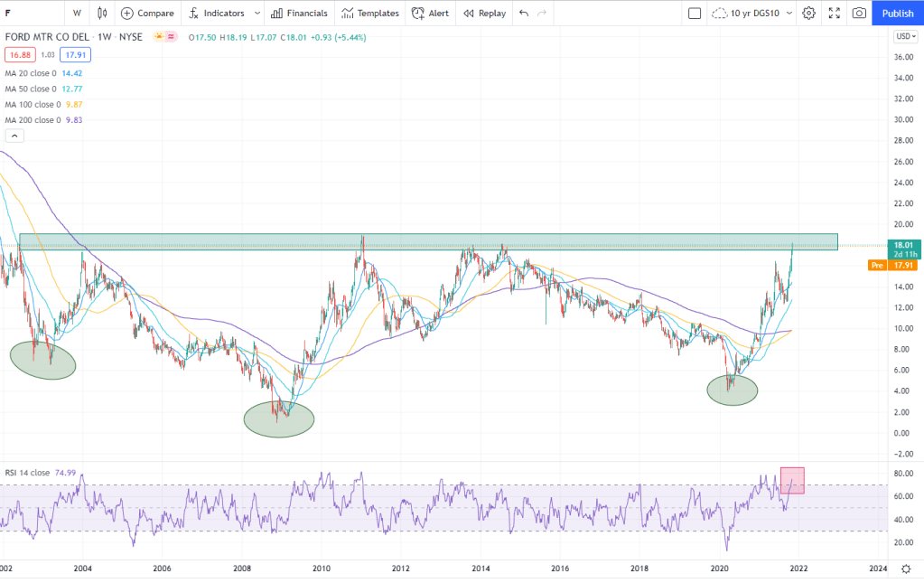Select the pink highlighted box on RSI

point(792,480)
